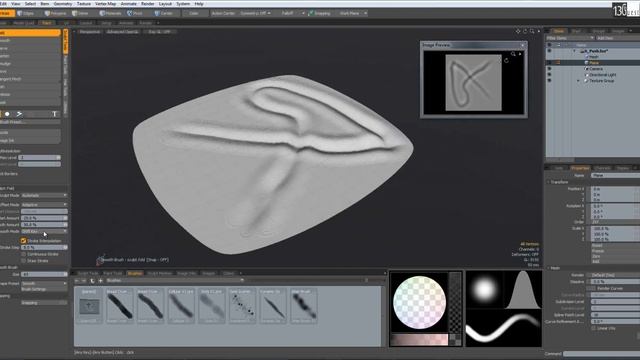Toggle visibility of the Texture Group item
The height and width of the screenshot is (360, 640).
pos(549,81)
